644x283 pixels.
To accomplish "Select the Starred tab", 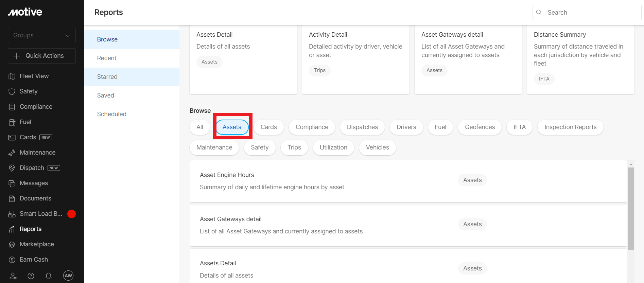I will (x=132, y=77).
